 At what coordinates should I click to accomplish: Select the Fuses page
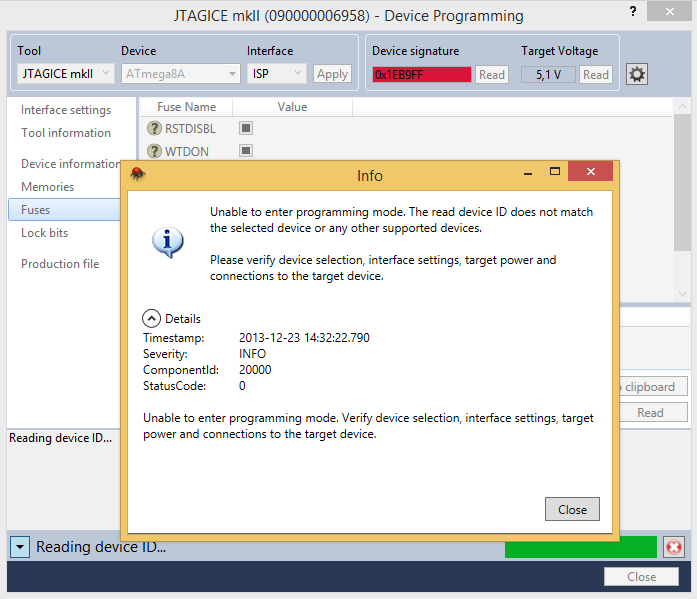pyautogui.click(x=64, y=210)
